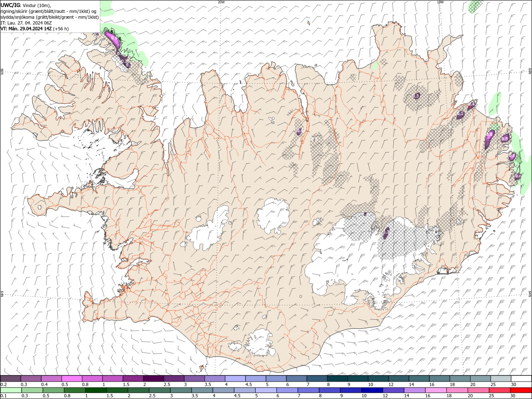532x399 pixels.
Task: Click the dark teal 8 snow legend swatch
Action: click(x=337, y=379)
